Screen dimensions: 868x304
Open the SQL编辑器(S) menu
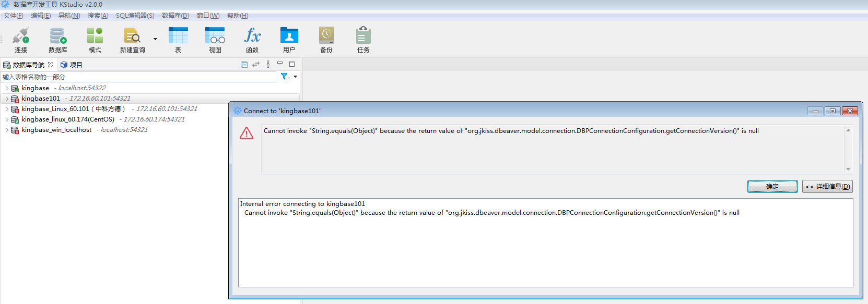[135, 16]
